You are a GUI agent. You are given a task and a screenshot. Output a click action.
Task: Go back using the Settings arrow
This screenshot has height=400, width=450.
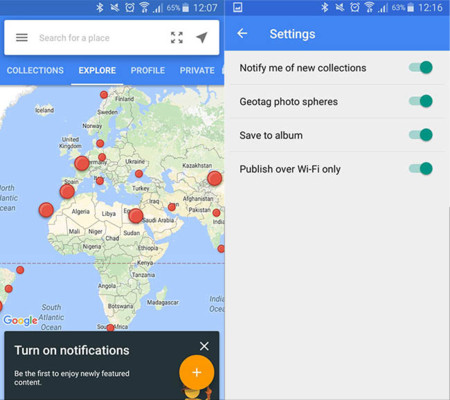[x=242, y=33]
